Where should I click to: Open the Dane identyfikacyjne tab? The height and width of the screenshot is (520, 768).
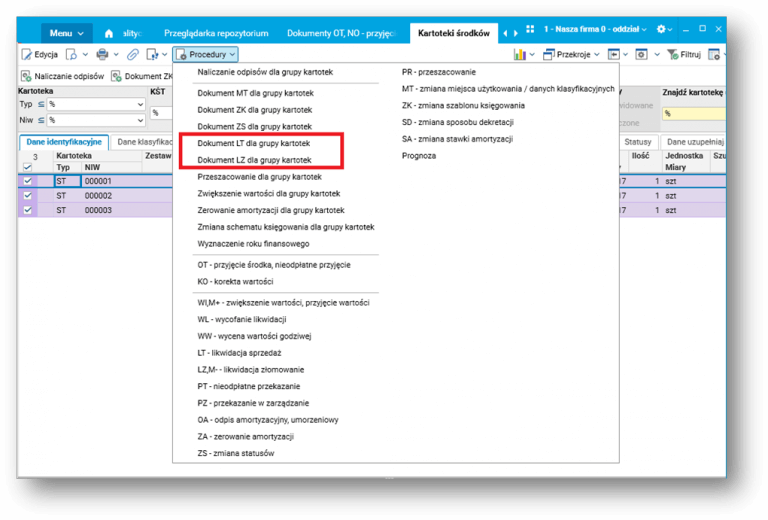pyautogui.click(x=64, y=142)
